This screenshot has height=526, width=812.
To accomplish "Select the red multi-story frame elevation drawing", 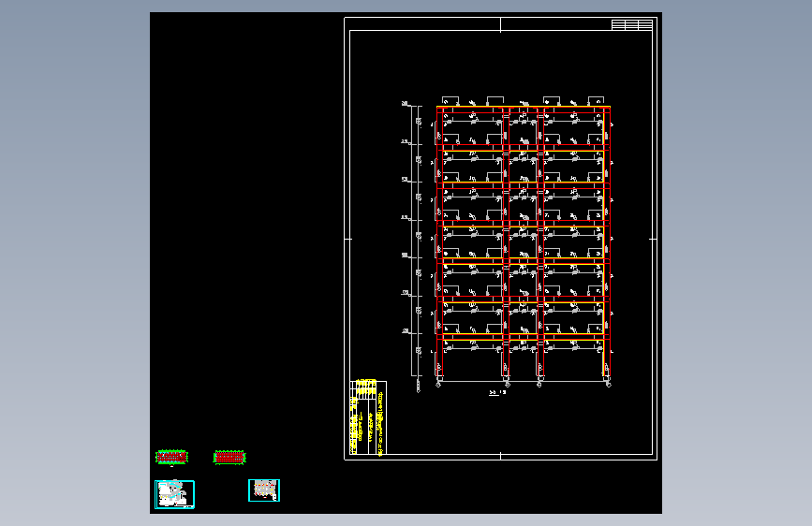I will [524, 241].
